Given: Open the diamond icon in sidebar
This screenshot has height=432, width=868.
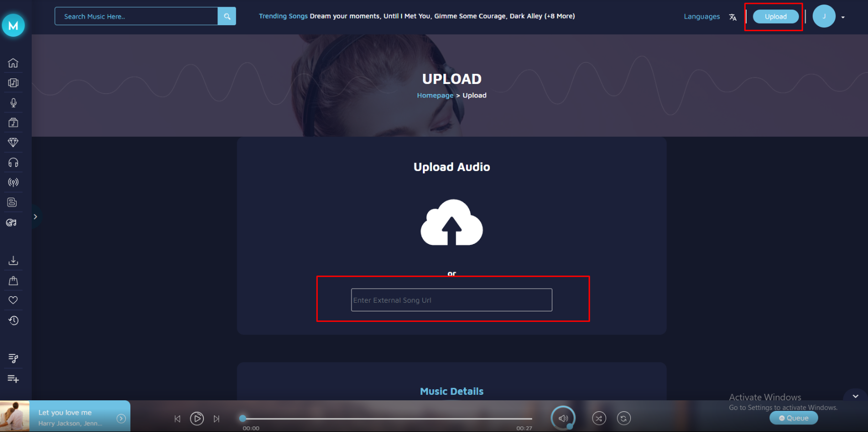Looking at the screenshot, I should (x=13, y=142).
